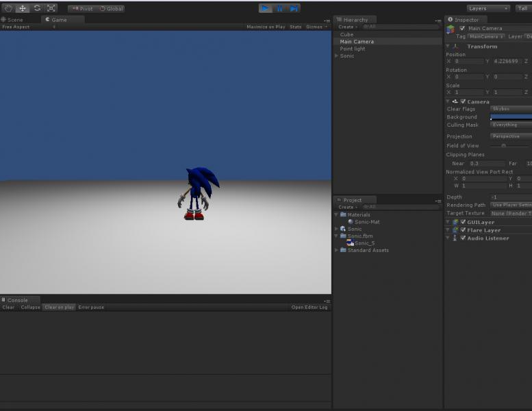Select Cube in Hierarchy

(346, 35)
